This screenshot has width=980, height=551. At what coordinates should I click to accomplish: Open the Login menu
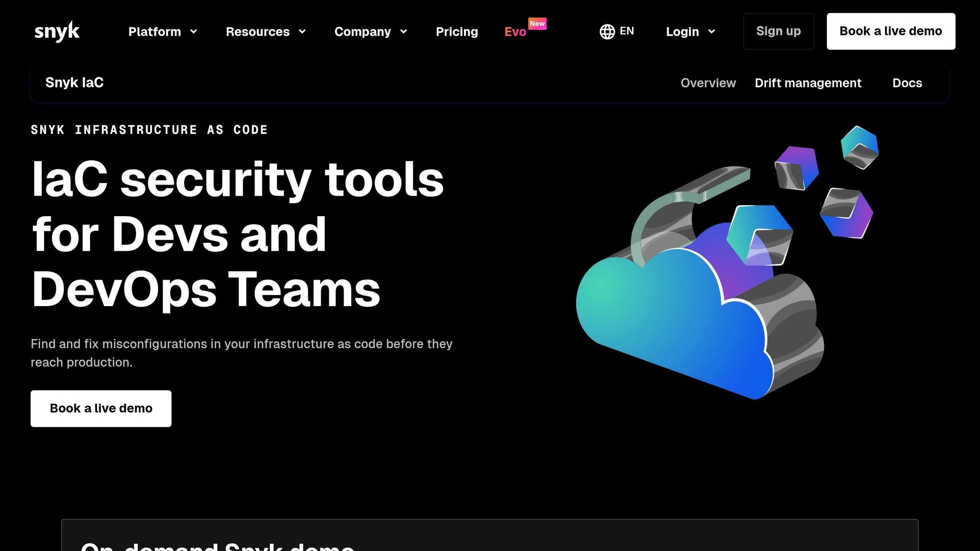pos(682,32)
